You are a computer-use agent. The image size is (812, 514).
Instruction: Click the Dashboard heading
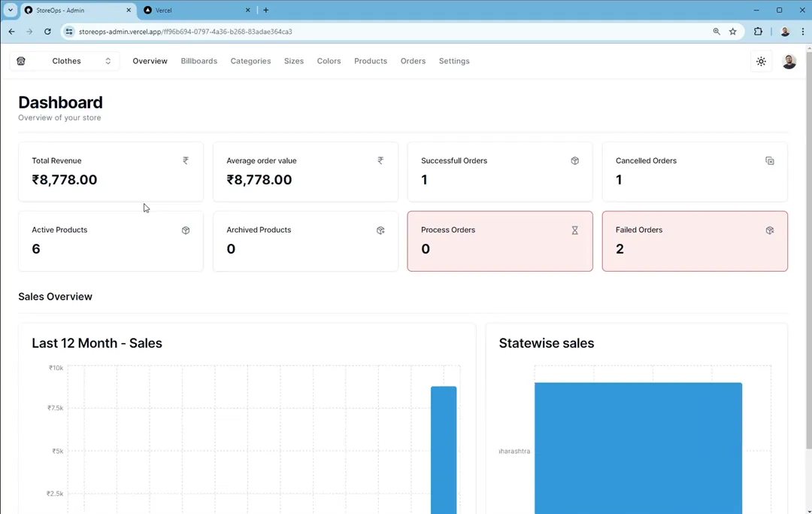(60, 102)
